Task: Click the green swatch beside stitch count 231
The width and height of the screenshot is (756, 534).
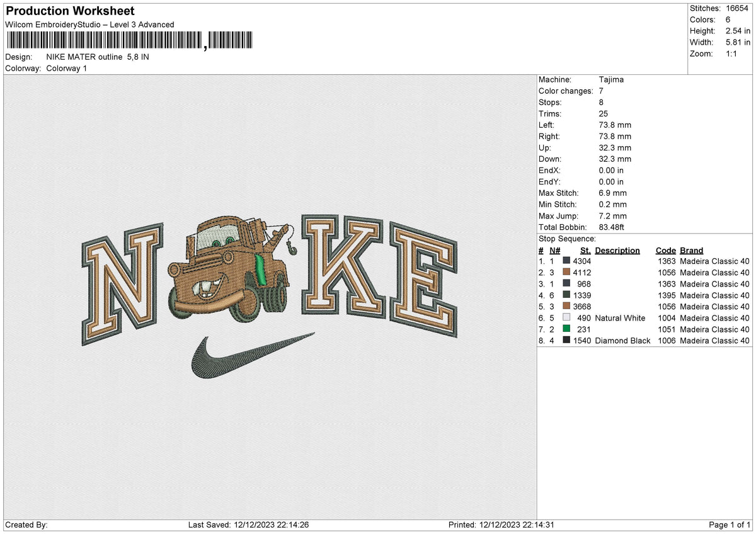Action: pyautogui.click(x=566, y=329)
